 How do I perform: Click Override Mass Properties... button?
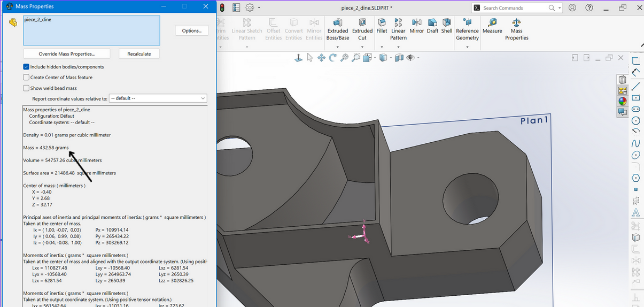[67, 54]
